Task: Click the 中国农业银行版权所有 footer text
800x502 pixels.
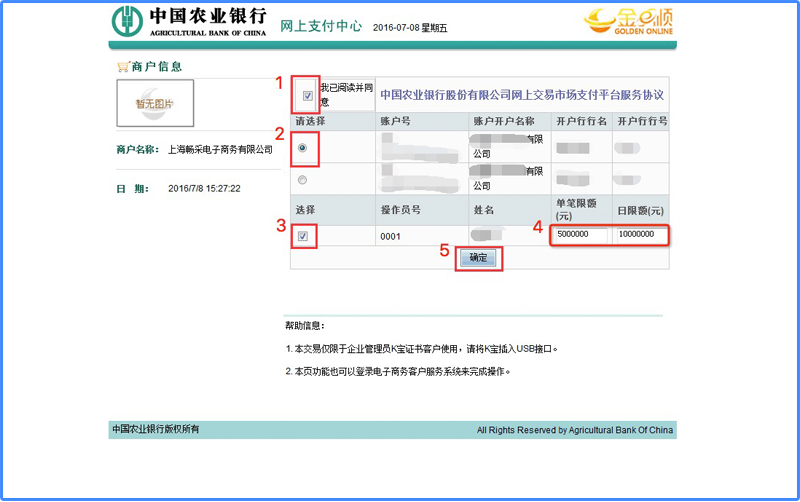Action: 156,430
